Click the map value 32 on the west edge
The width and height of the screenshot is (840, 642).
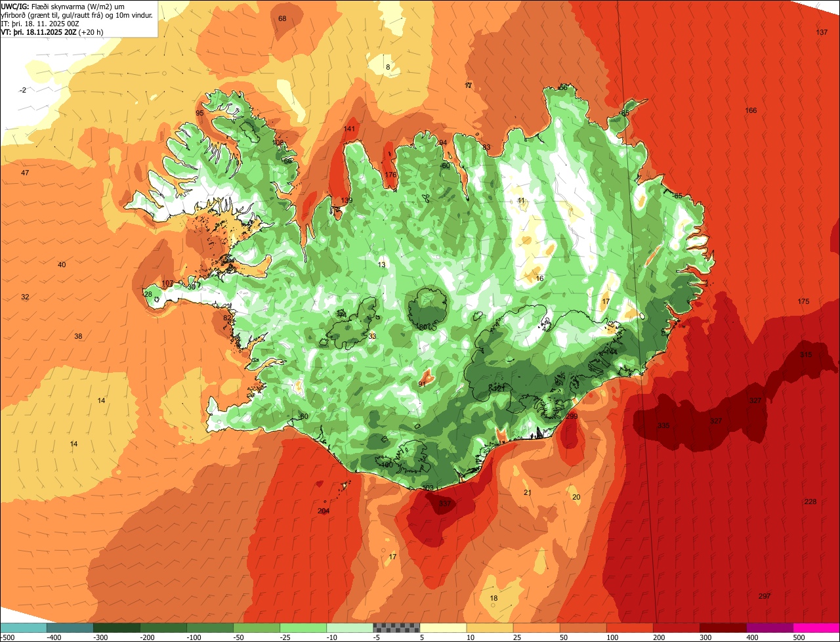pyautogui.click(x=25, y=297)
